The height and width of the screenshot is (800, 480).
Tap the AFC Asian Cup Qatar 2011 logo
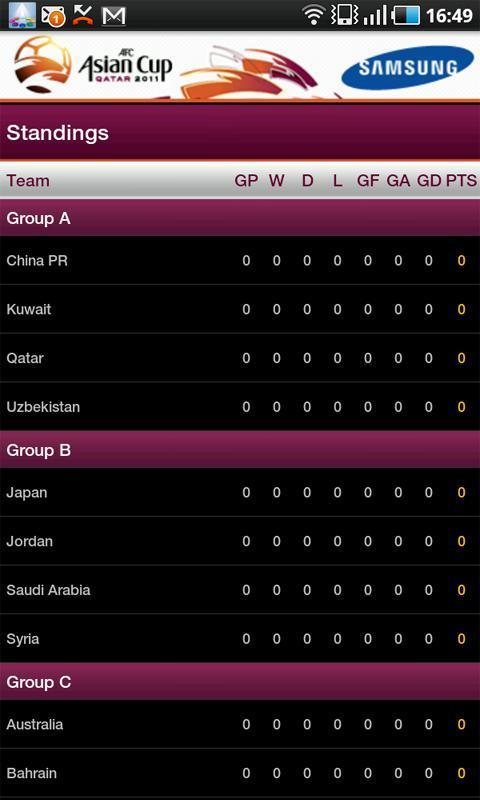pos(93,64)
